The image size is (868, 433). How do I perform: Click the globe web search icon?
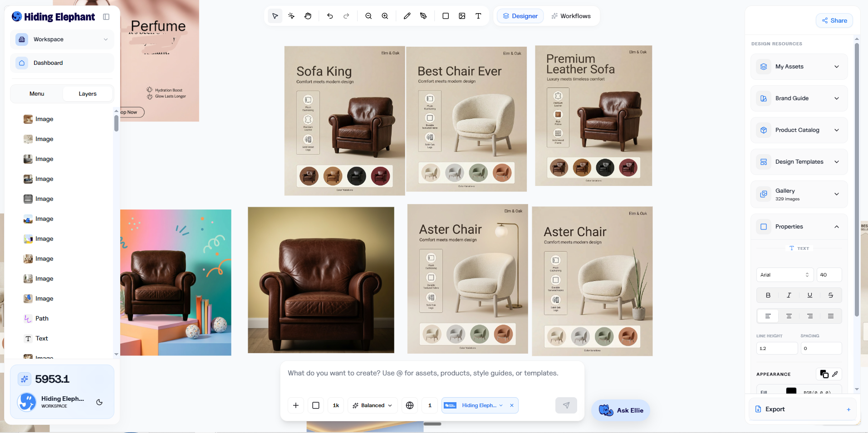[410, 405]
